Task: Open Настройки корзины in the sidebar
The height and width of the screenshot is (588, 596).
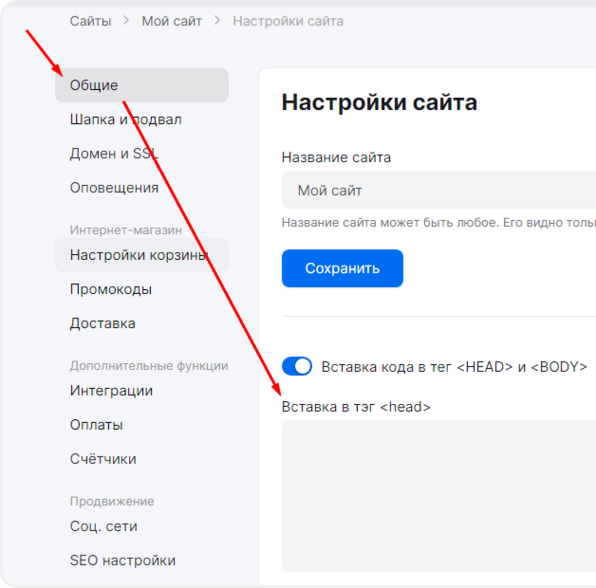Action: [142, 255]
